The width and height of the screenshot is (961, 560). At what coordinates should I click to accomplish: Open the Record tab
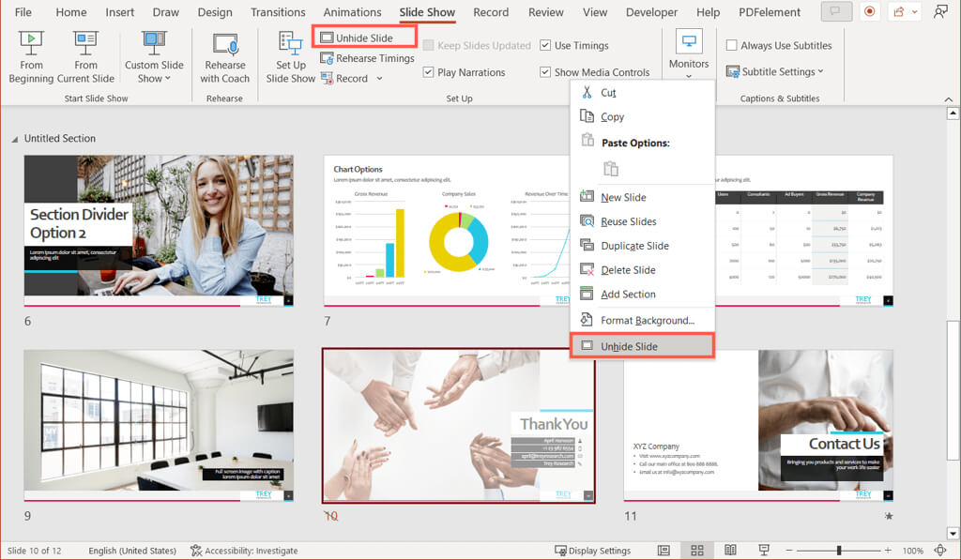pyautogui.click(x=490, y=12)
